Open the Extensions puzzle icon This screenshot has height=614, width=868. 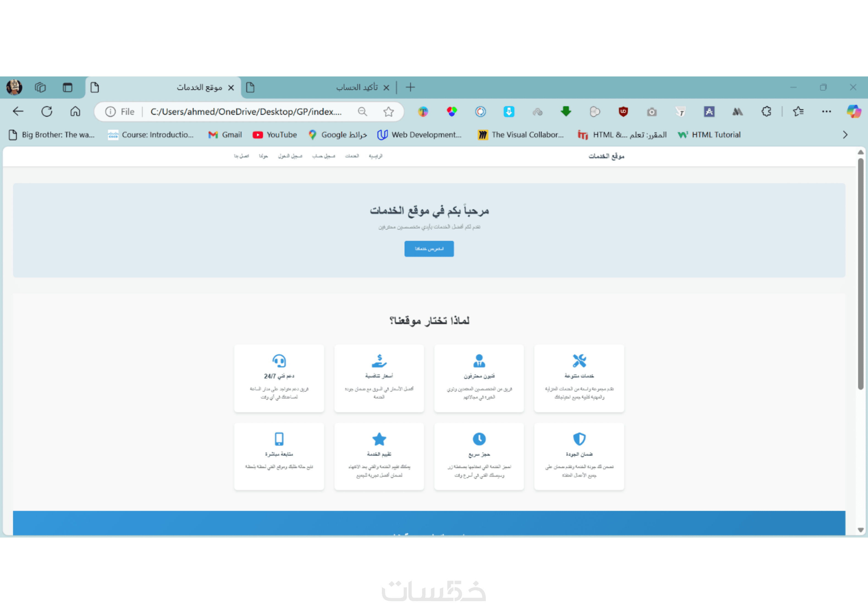(766, 112)
